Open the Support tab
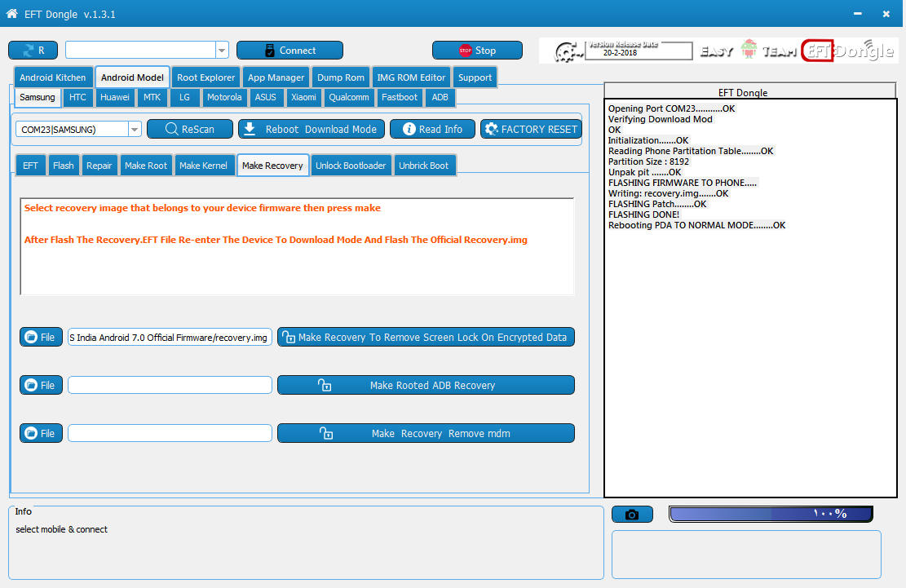 click(475, 77)
